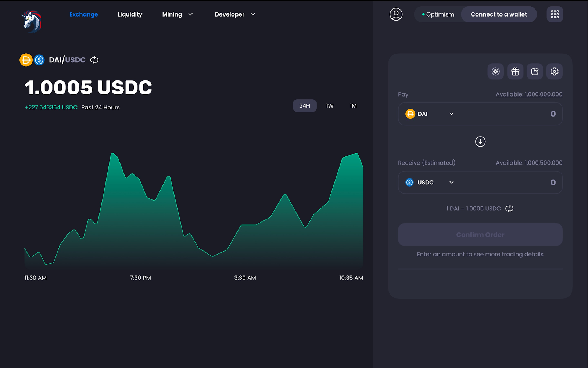This screenshot has height=368, width=588.
Task: Click the USDC coin icon beside pair title
Action: coord(39,60)
